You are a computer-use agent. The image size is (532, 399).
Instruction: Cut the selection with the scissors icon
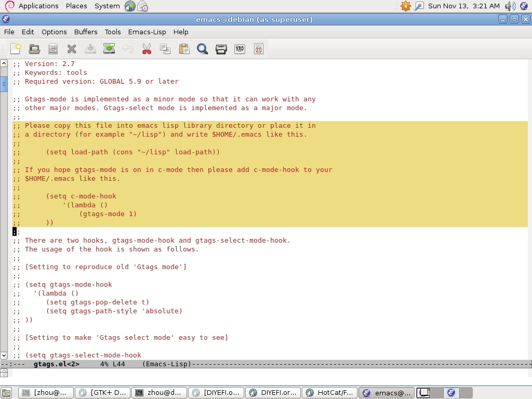click(x=147, y=49)
